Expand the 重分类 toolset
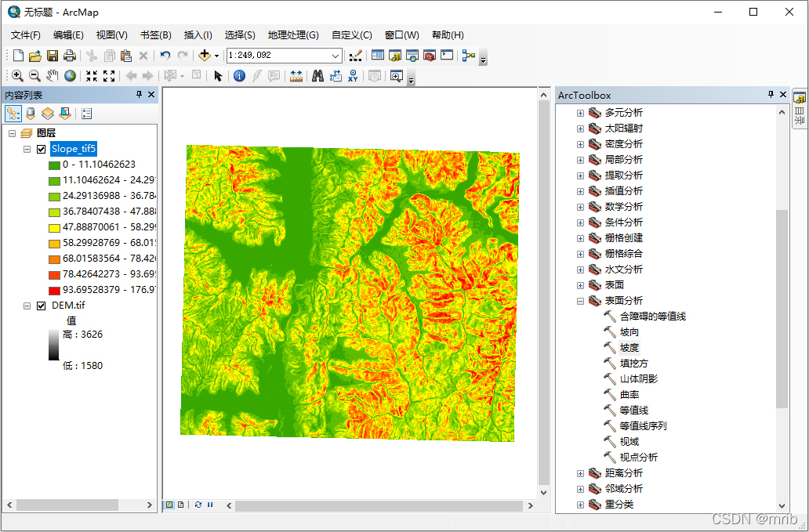The height and width of the screenshot is (532, 809). click(580, 505)
